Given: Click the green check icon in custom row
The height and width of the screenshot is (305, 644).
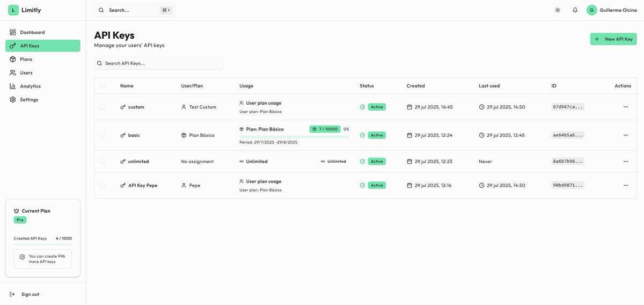Looking at the screenshot, I should coord(363,107).
